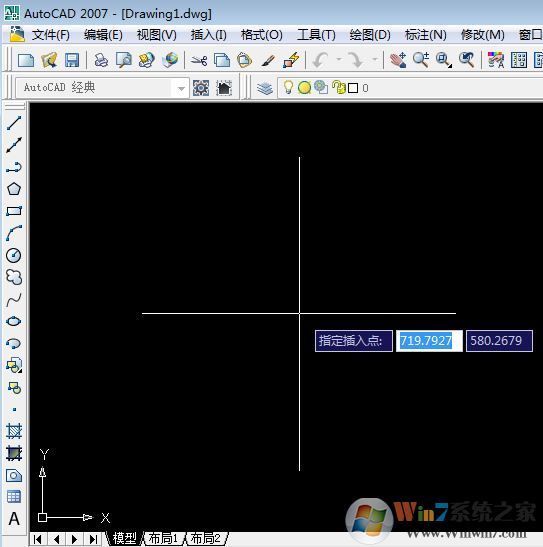This screenshot has width=543, height=547.
Task: Select the Line tool
Action: [14, 123]
